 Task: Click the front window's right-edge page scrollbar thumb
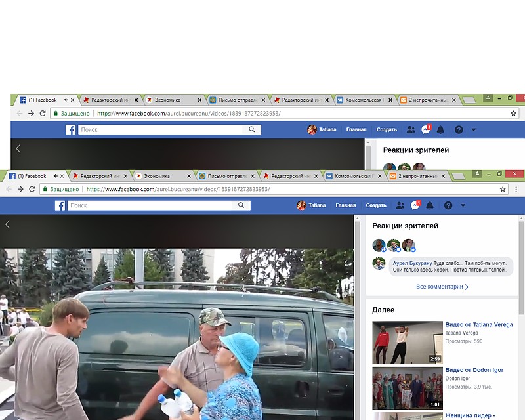click(x=522, y=268)
